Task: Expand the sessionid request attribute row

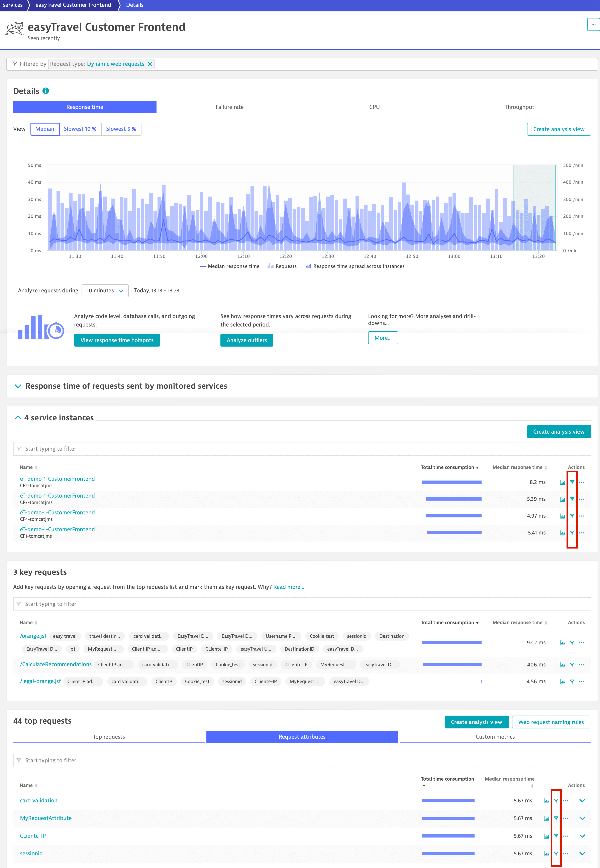Action: (582, 853)
